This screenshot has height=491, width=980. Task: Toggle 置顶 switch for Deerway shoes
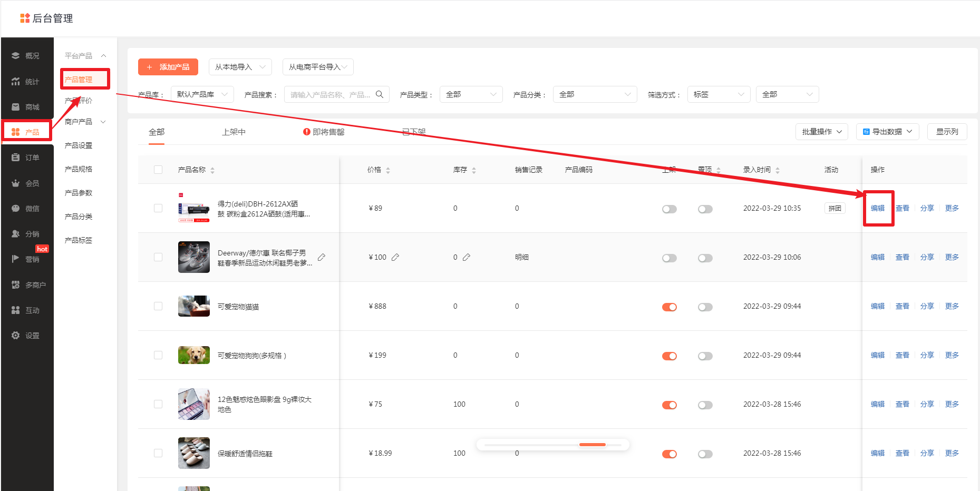[x=705, y=258]
